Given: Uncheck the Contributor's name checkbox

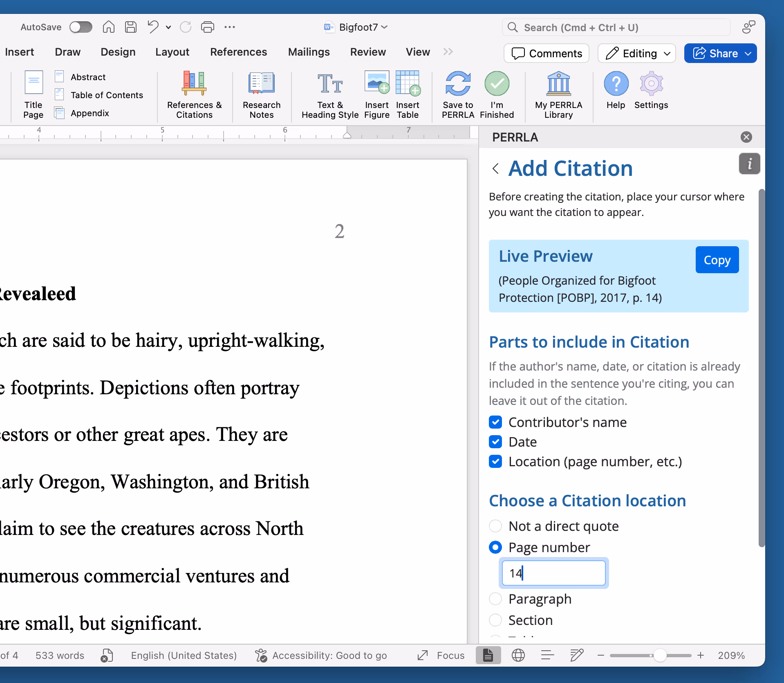Looking at the screenshot, I should tap(495, 422).
